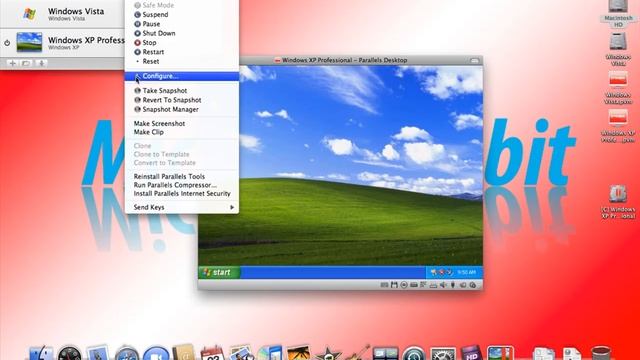Click the power indicator beside Windows XP Professional
The height and width of the screenshot is (360, 640).
click(x=7, y=43)
